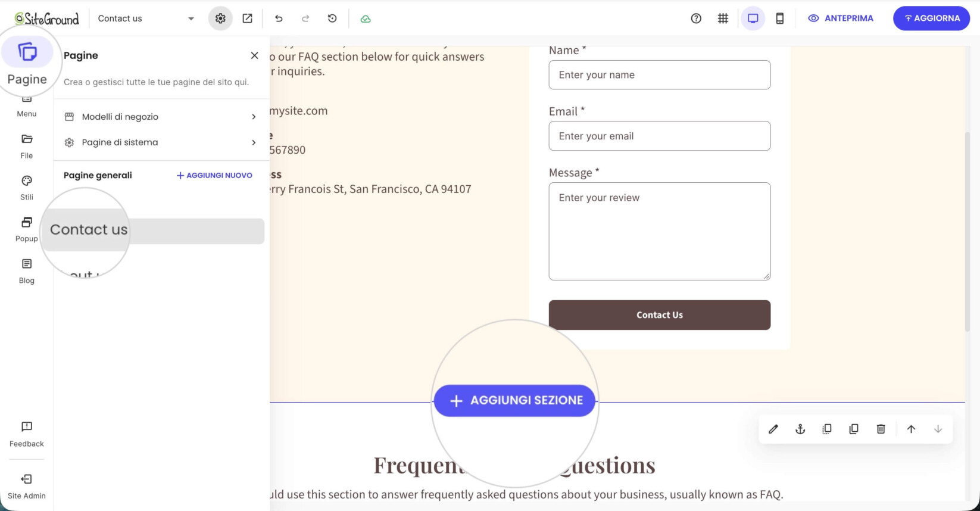The image size is (980, 511).
Task: Edit section with the pencil icon
Action: coord(773,429)
